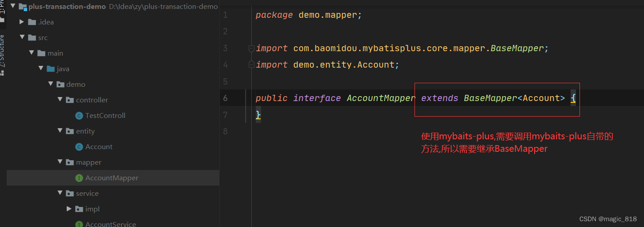Screen dimensions: 644x227
Task: Collapse the plus-transaction-demo project root
Action: point(12,7)
